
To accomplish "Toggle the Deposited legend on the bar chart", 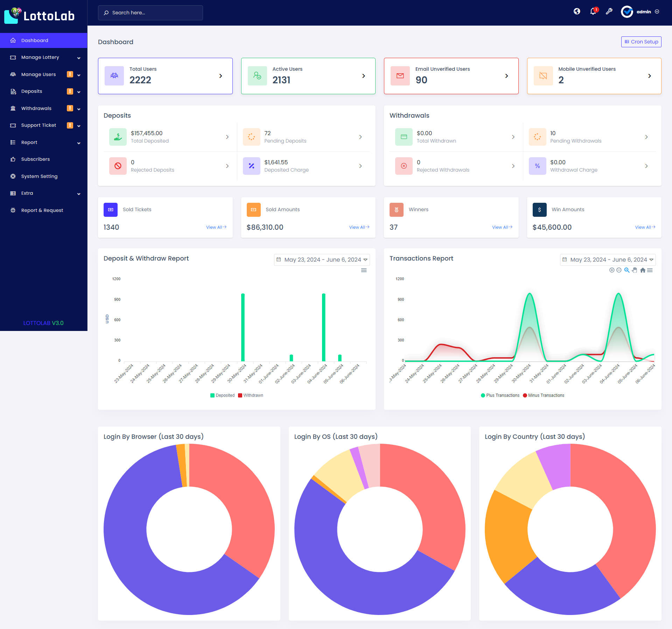I will point(222,395).
